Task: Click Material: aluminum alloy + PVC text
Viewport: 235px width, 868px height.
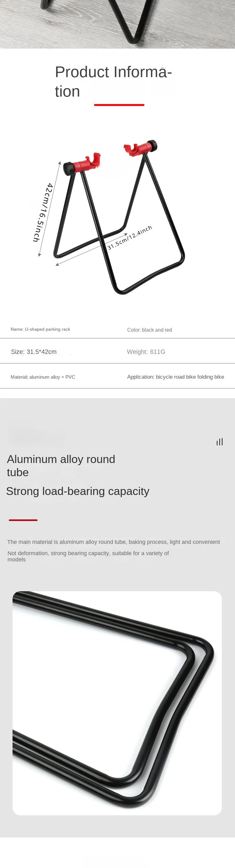Action: (43, 377)
